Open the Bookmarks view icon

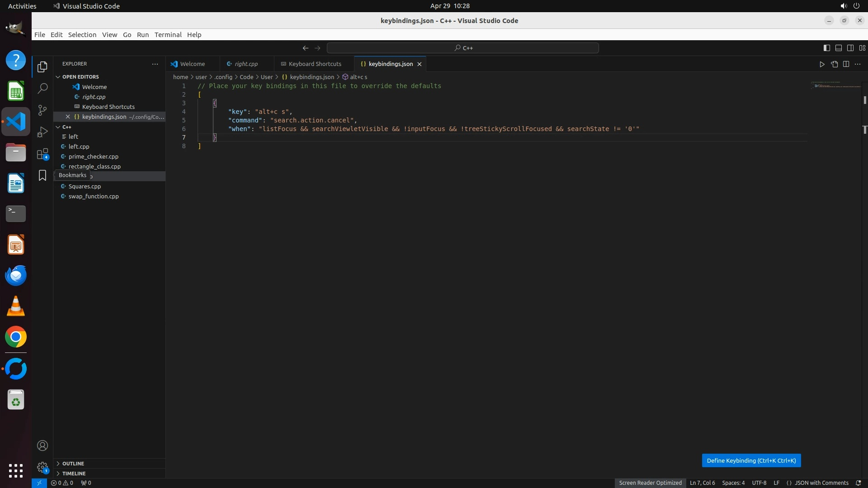[x=42, y=175]
